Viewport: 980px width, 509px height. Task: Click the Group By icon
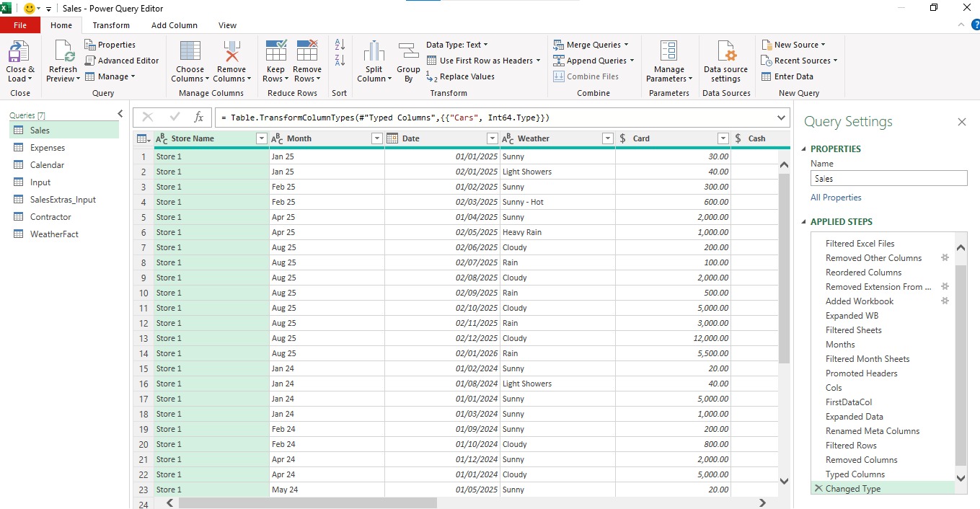pyautogui.click(x=408, y=52)
